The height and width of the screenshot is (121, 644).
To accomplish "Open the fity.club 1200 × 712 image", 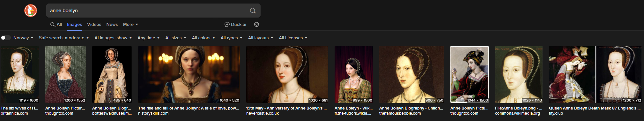I will pos(595,74).
